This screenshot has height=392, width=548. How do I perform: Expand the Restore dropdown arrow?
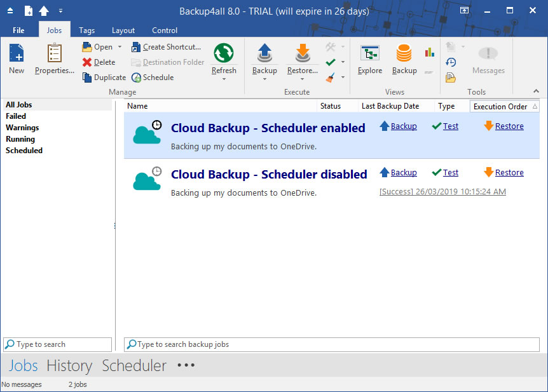pyautogui.click(x=303, y=79)
